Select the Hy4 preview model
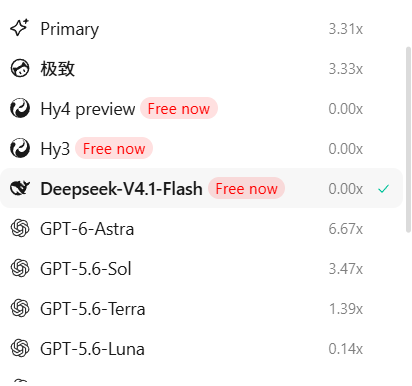Screen dimensions: 412x386 201,109
